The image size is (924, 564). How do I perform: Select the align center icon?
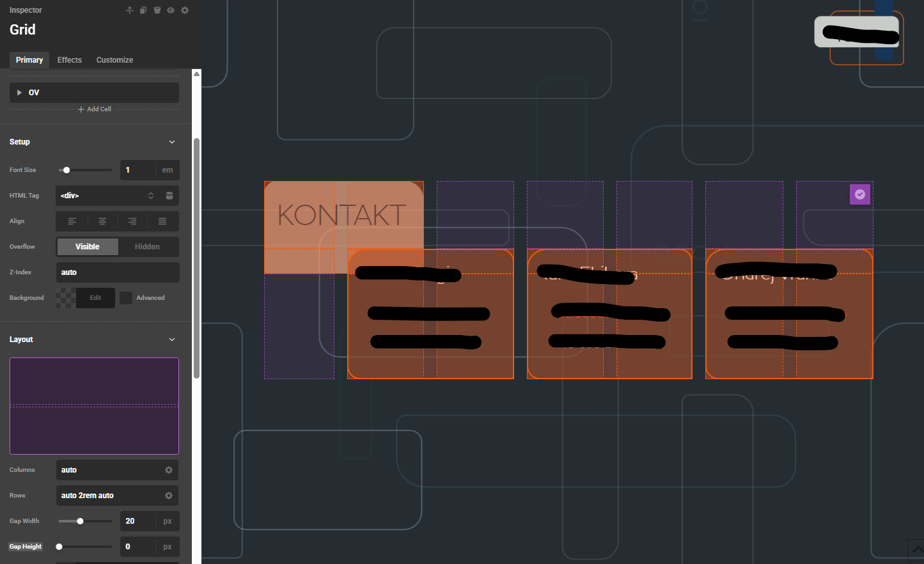[102, 221]
